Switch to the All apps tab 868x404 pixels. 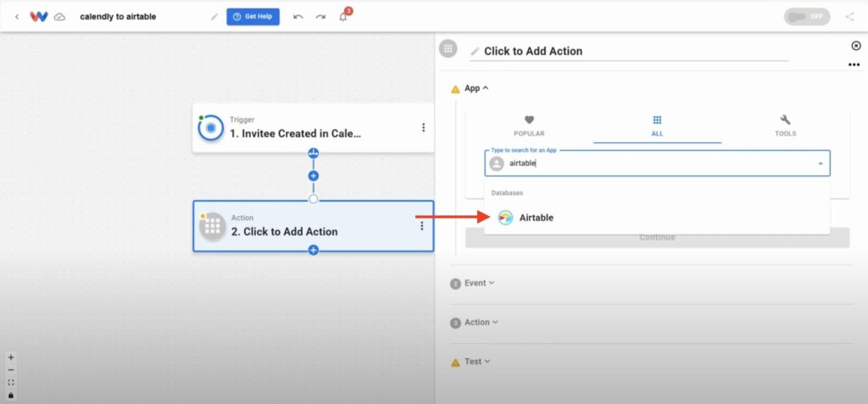point(657,126)
